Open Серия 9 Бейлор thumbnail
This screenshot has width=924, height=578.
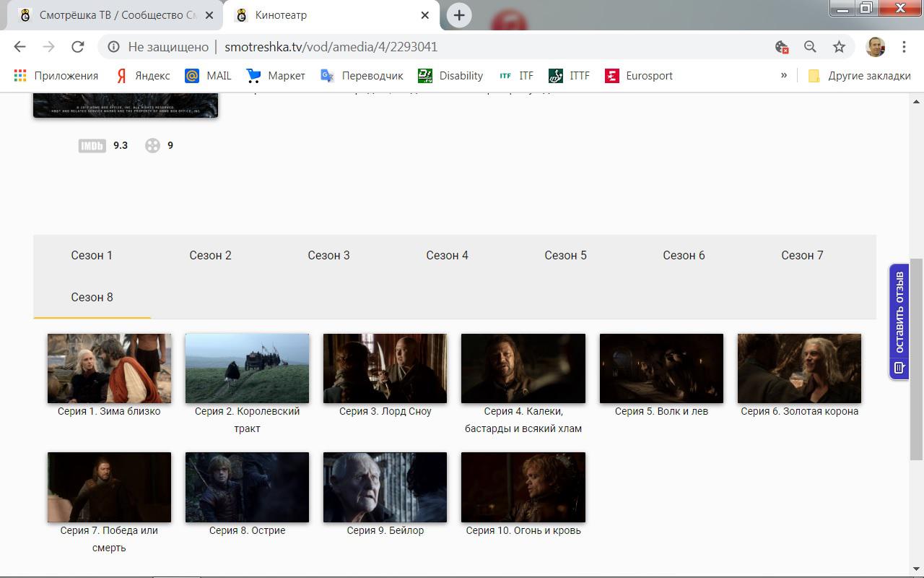tap(385, 487)
